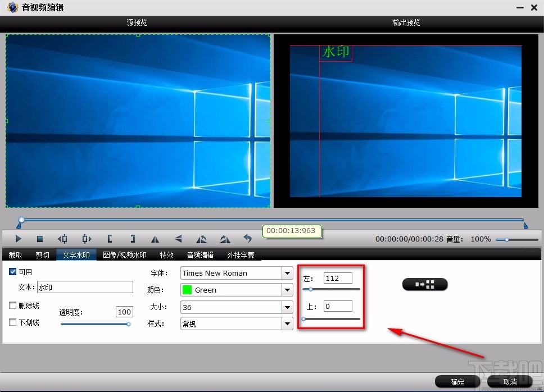This screenshot has height=392, width=544.
Task: Open the 样式 text style dropdown
Action: click(287, 323)
